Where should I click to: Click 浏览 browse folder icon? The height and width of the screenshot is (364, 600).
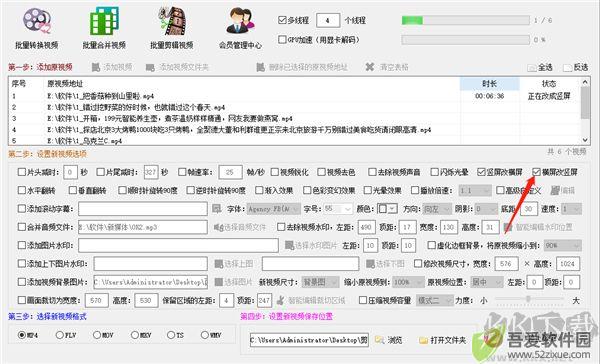click(x=379, y=340)
